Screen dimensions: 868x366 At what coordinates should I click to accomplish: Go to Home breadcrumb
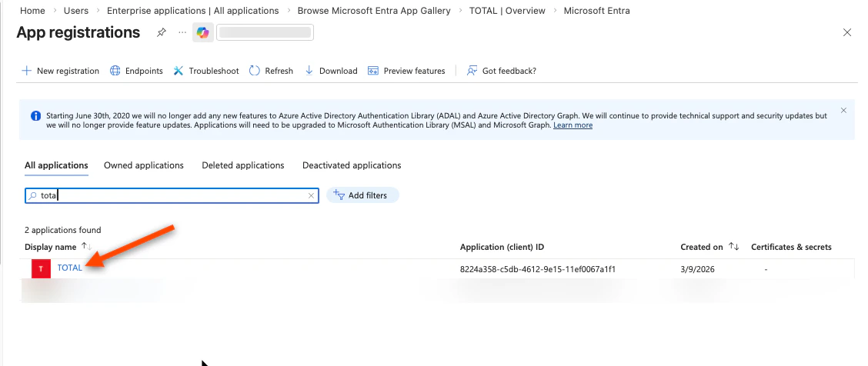(32, 11)
